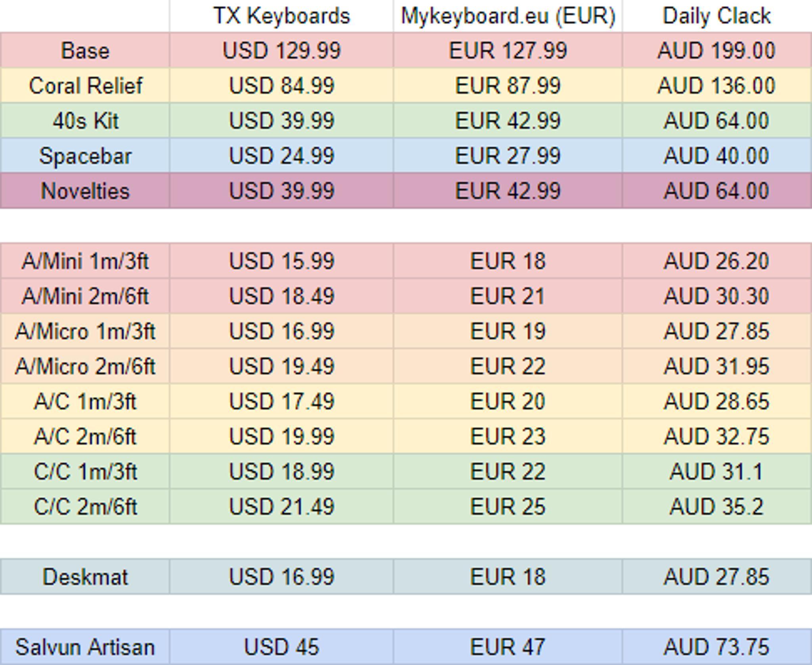
Task: Select the USD 18.49 cell
Action: click(x=282, y=296)
